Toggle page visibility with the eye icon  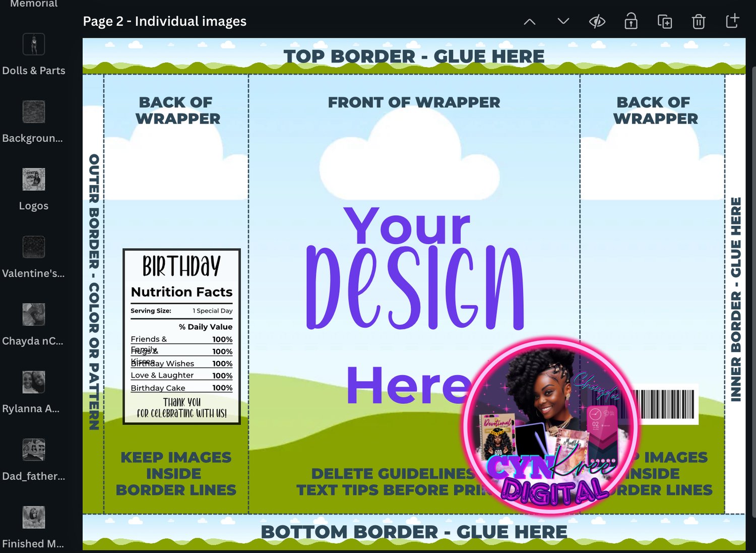pos(597,22)
